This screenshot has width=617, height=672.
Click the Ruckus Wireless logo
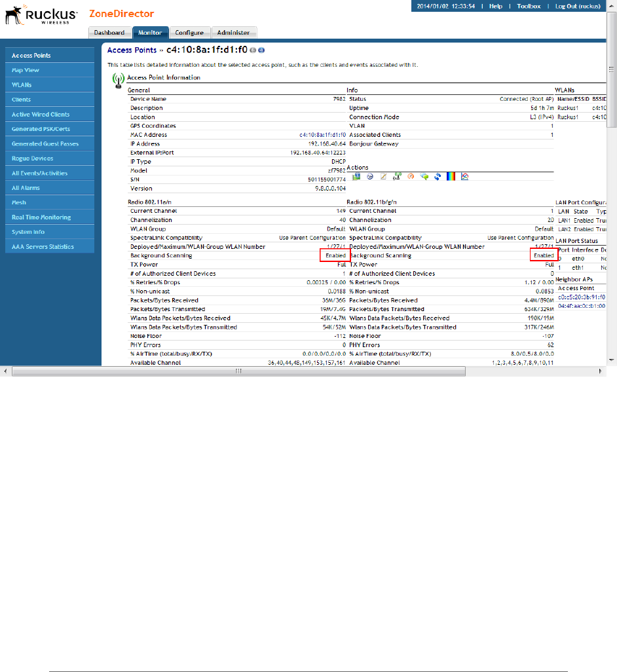[41, 15]
